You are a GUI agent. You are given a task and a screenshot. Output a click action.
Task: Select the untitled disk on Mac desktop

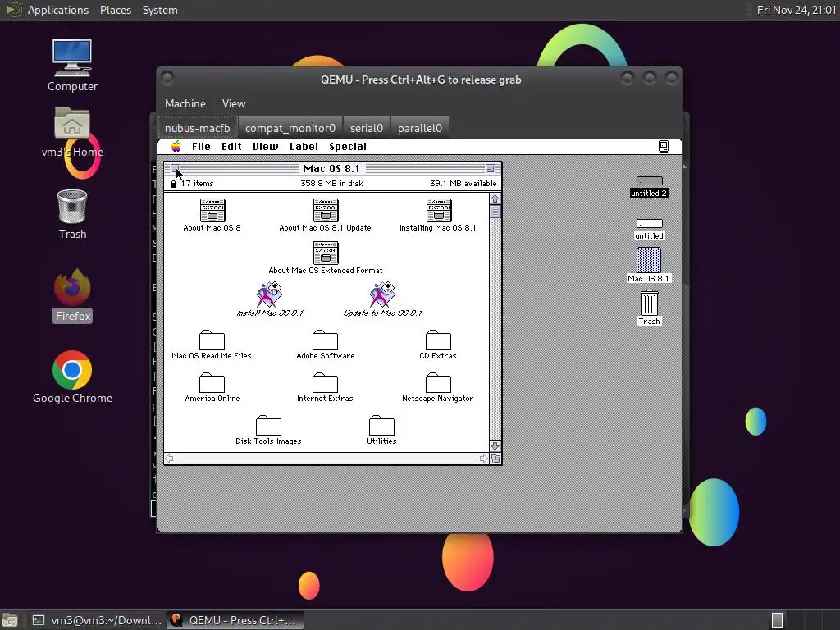pos(650,224)
